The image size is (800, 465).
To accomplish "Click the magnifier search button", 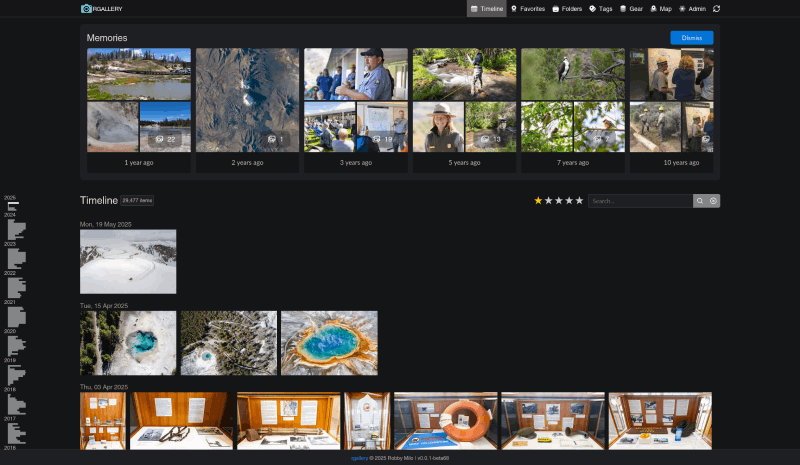I will [x=700, y=201].
